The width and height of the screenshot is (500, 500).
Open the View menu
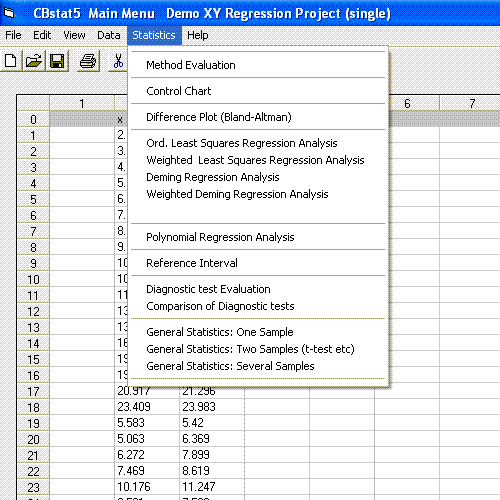pos(74,35)
